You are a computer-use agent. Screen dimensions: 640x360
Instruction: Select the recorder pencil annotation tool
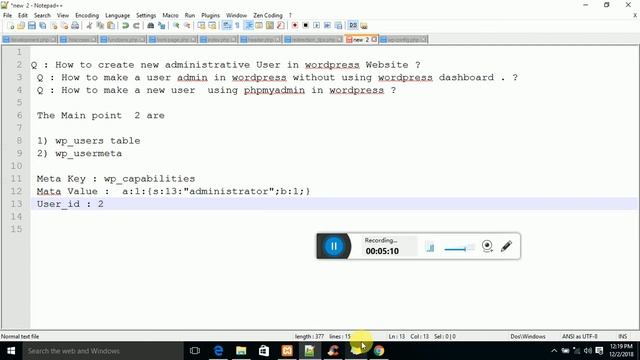[506, 246]
